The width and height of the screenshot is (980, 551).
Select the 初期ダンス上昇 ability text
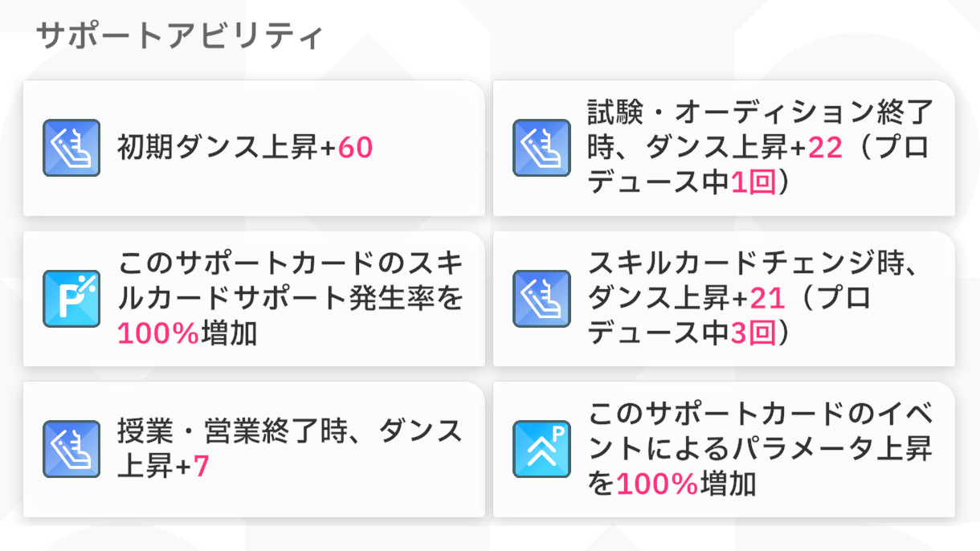click(246, 148)
